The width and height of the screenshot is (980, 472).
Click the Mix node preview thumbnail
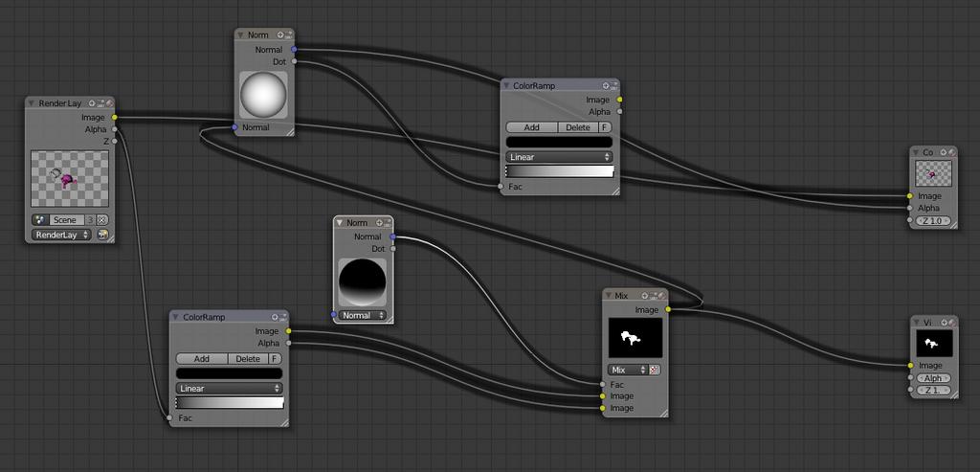click(x=635, y=338)
